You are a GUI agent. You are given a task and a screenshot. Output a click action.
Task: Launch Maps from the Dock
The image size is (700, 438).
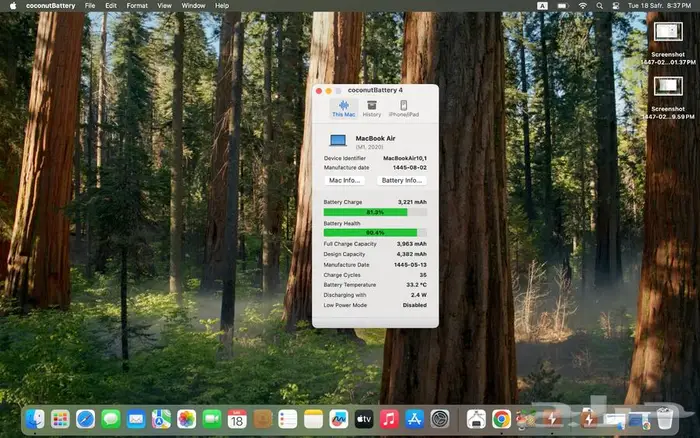tap(161, 419)
